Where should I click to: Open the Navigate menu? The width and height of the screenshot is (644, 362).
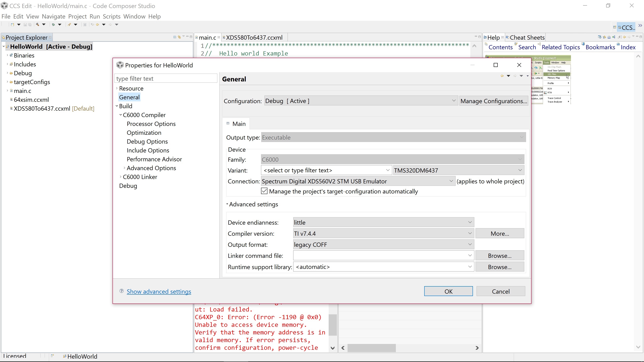coord(54,16)
